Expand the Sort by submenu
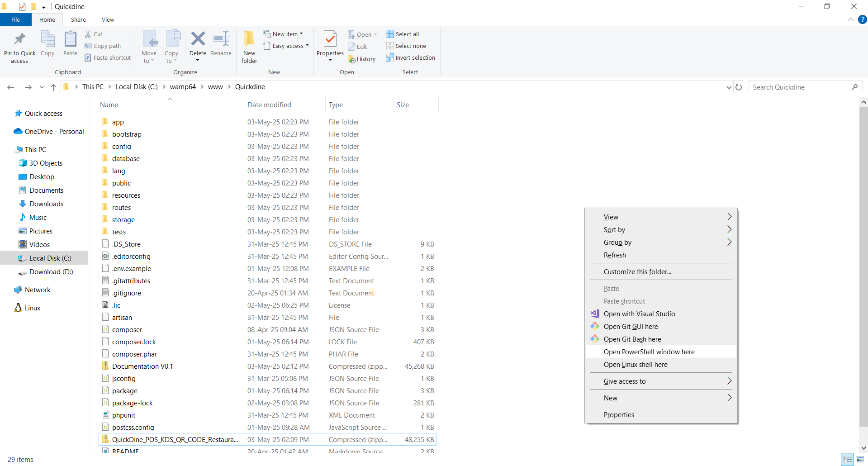 661,229
